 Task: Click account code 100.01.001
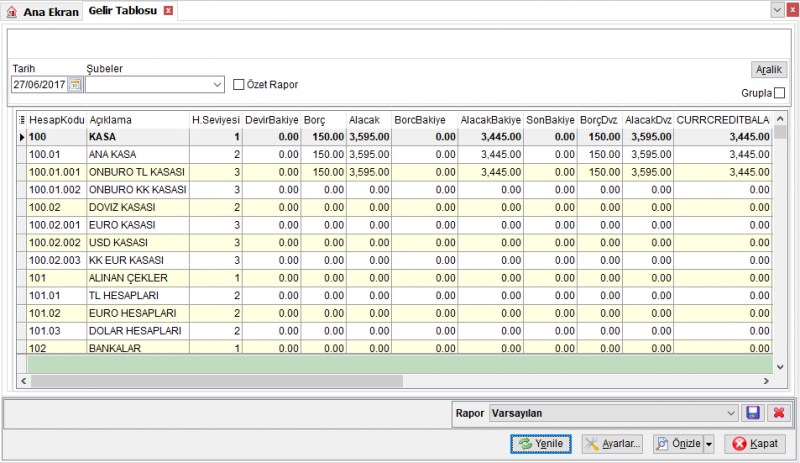pyautogui.click(x=55, y=172)
